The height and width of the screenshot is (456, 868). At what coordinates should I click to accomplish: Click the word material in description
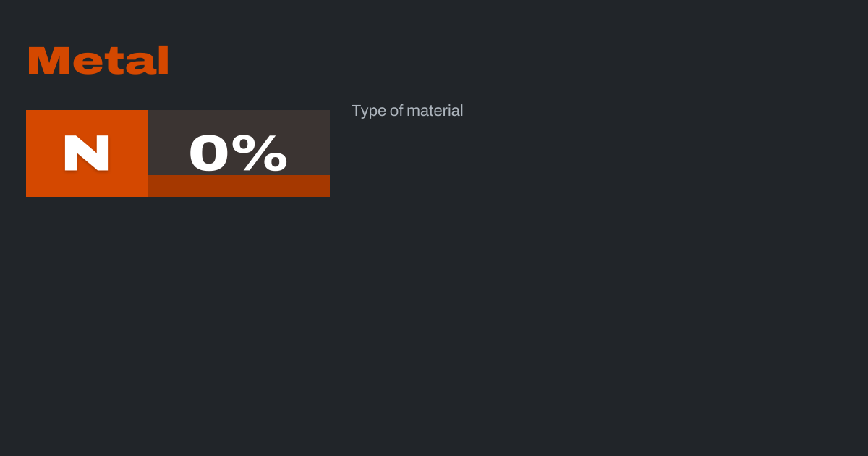435,111
